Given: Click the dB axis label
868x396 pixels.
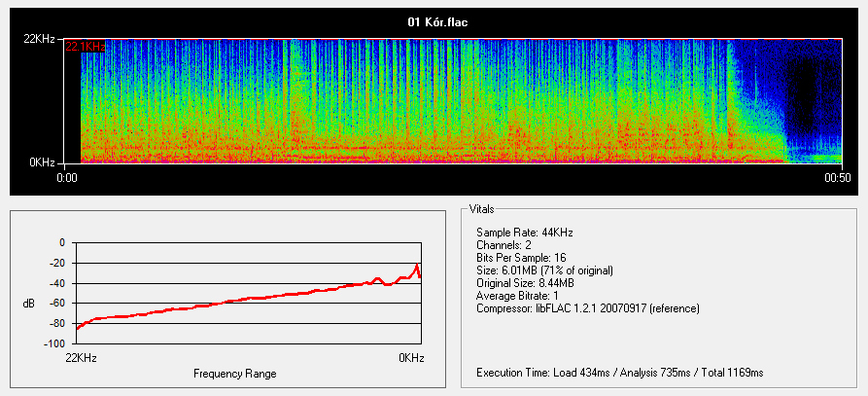Looking at the screenshot, I should tap(28, 304).
